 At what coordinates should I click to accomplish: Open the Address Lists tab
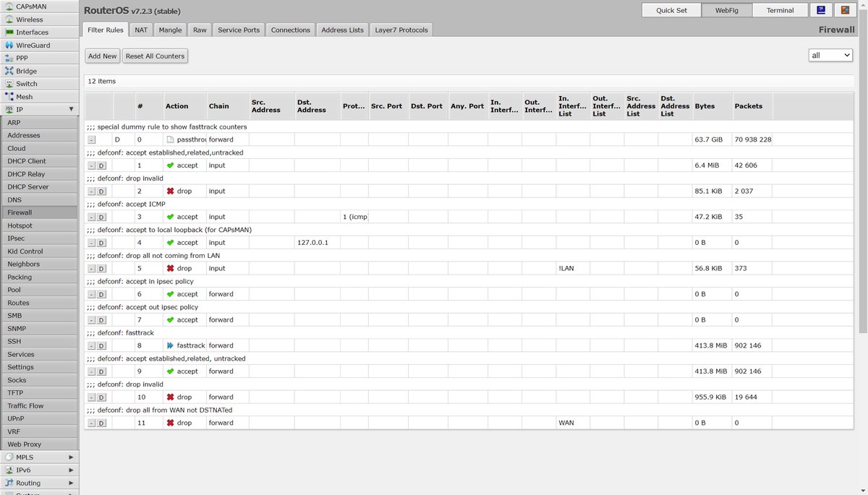(x=343, y=30)
